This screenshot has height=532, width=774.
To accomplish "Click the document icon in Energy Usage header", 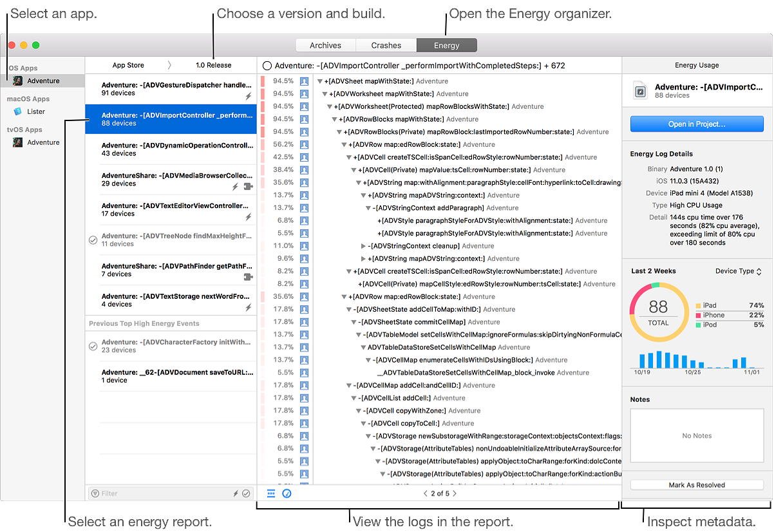I will [641, 91].
